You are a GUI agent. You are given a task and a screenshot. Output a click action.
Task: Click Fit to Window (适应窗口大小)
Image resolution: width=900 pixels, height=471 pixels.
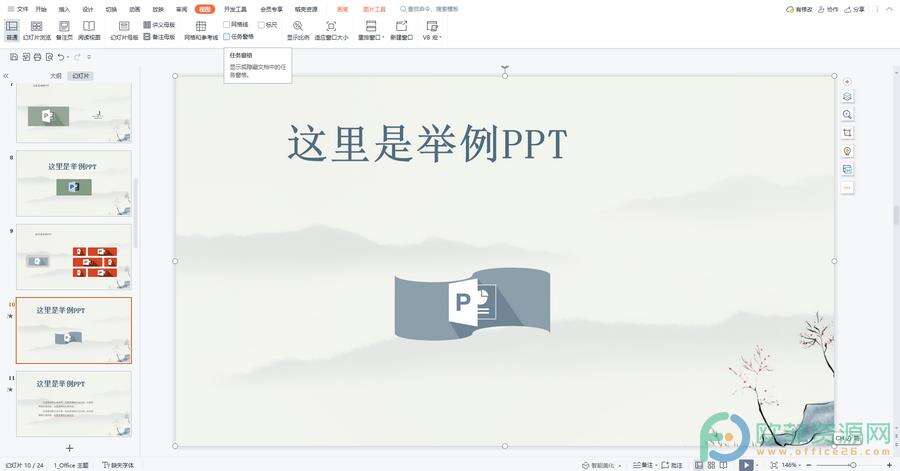pos(331,30)
